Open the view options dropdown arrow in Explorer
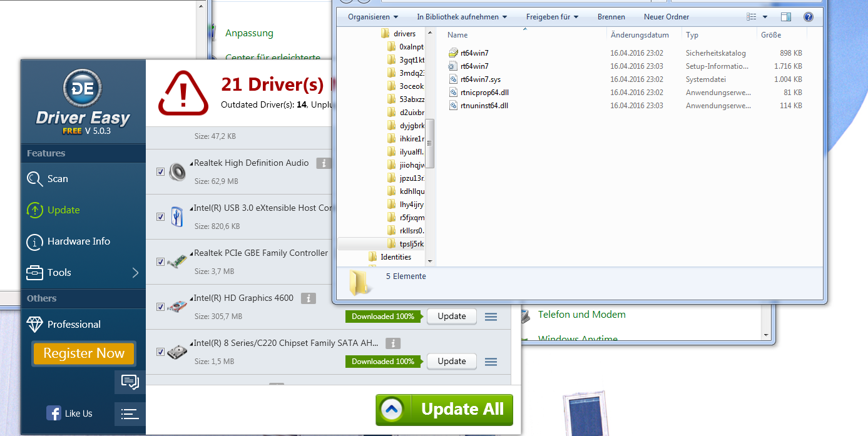 765,17
